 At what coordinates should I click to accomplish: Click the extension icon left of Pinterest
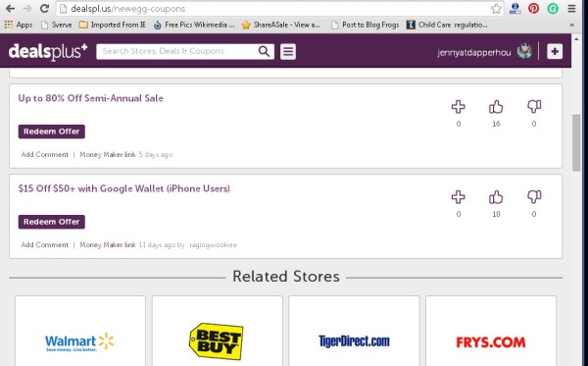click(514, 8)
